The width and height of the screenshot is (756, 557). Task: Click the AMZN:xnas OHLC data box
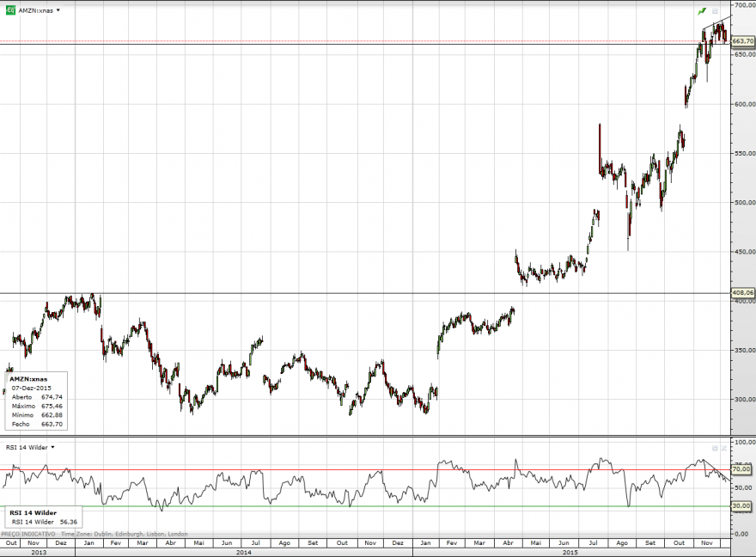click(36, 401)
